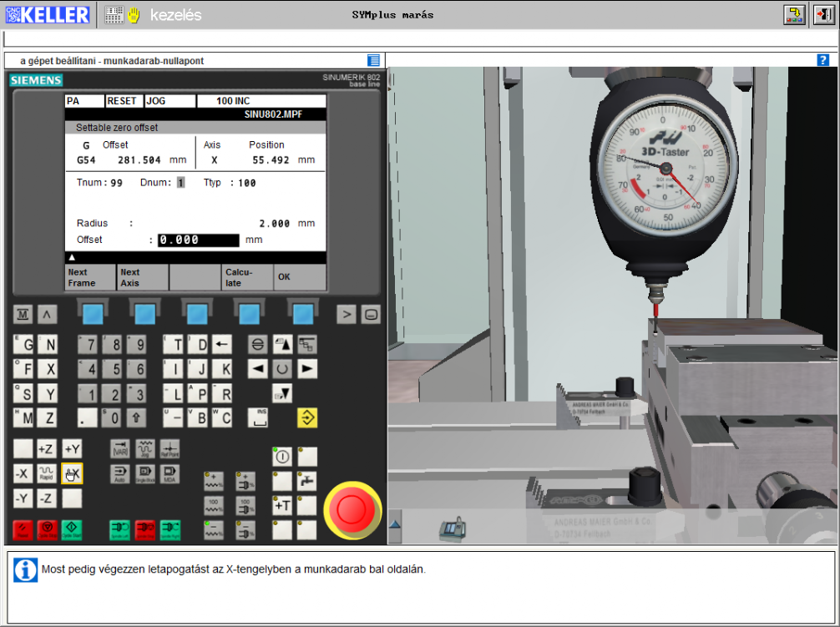Image resolution: width=840 pixels, height=627 pixels.
Task: Click the blue softkey under OK
Action: (302, 314)
